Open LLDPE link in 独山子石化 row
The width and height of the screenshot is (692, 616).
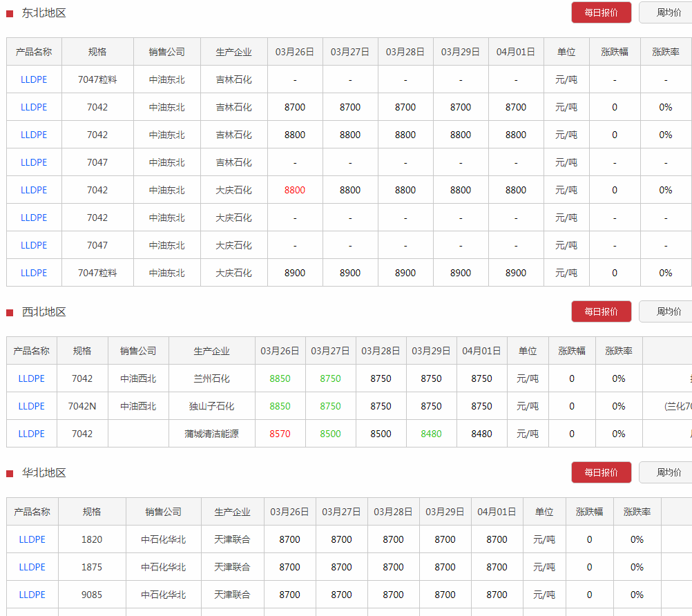pos(31,406)
